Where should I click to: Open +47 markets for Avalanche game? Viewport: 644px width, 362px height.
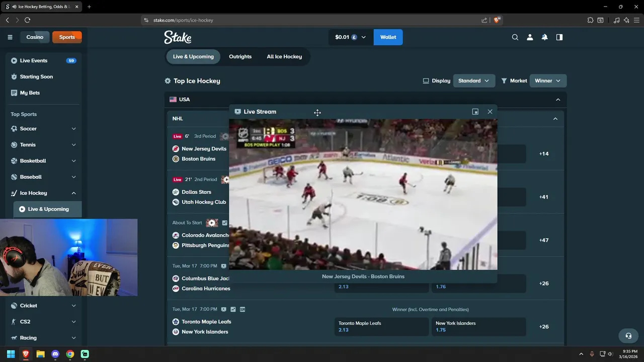pos(544,240)
